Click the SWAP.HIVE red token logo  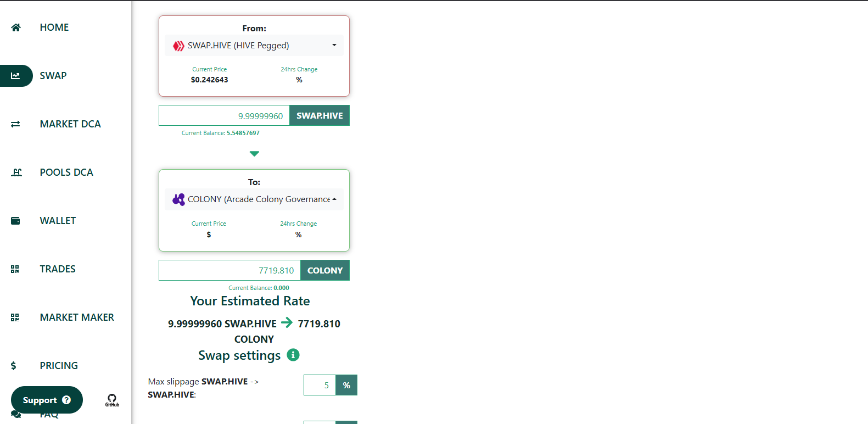[x=178, y=46]
